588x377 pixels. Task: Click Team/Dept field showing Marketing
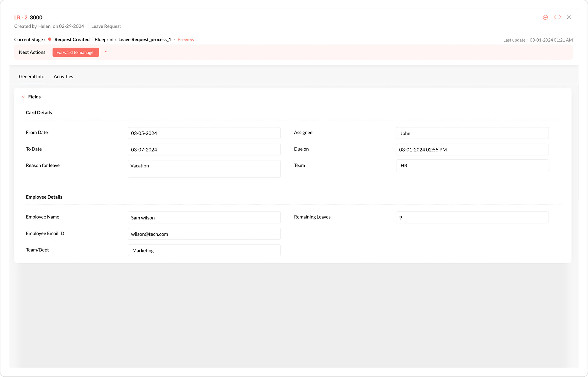(204, 250)
